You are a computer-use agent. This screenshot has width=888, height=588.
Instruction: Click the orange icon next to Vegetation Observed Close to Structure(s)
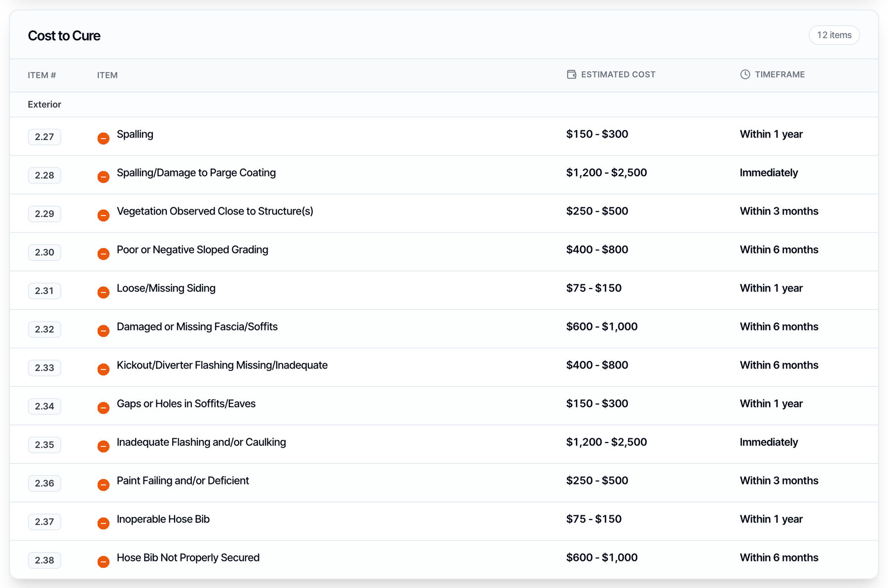(103, 215)
